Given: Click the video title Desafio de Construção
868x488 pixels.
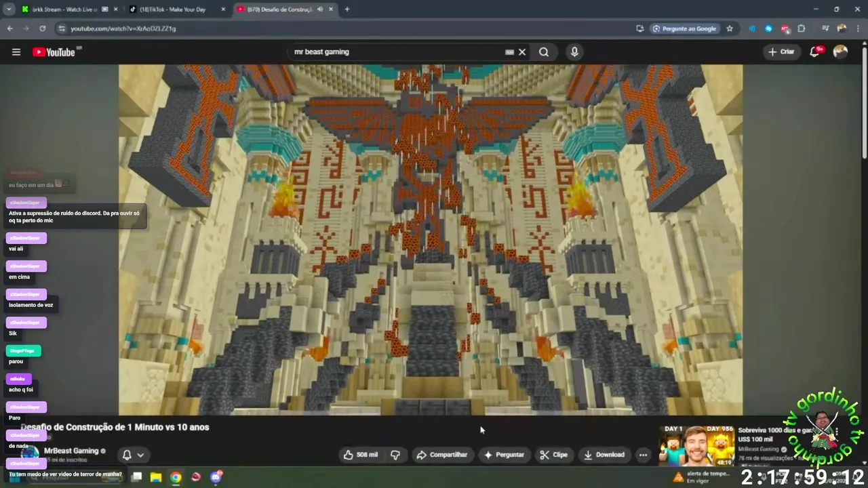Looking at the screenshot, I should (x=115, y=427).
